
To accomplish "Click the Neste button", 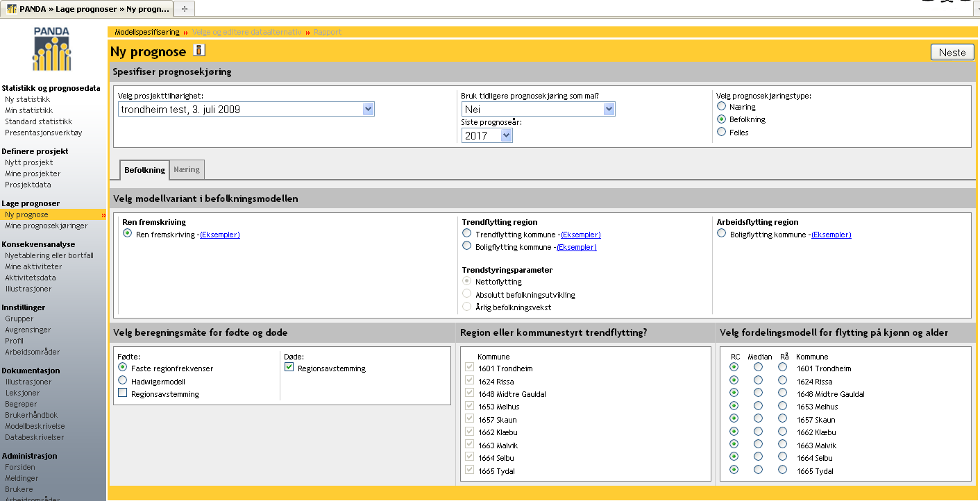I will 952,52.
